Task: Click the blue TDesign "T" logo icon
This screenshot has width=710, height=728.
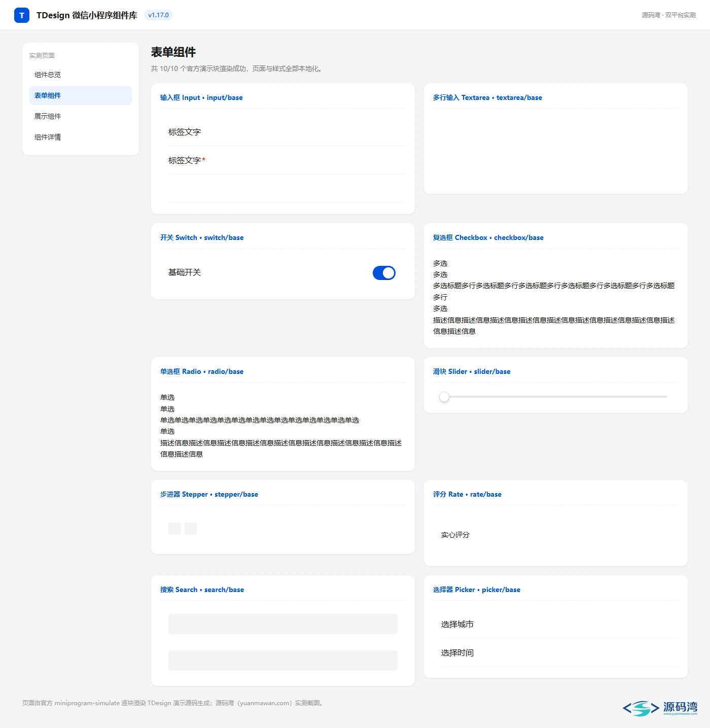Action: click(22, 15)
